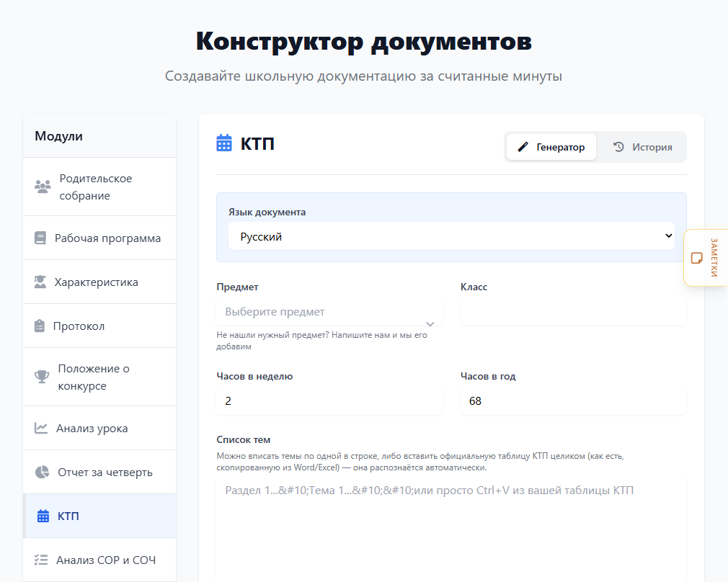Open the Рабочая программа module
The image size is (728, 582).
99,238
